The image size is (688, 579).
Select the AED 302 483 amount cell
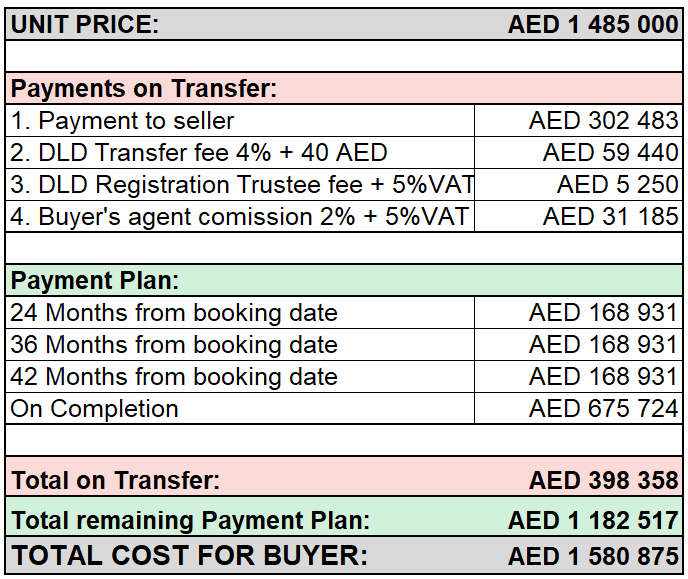point(578,121)
